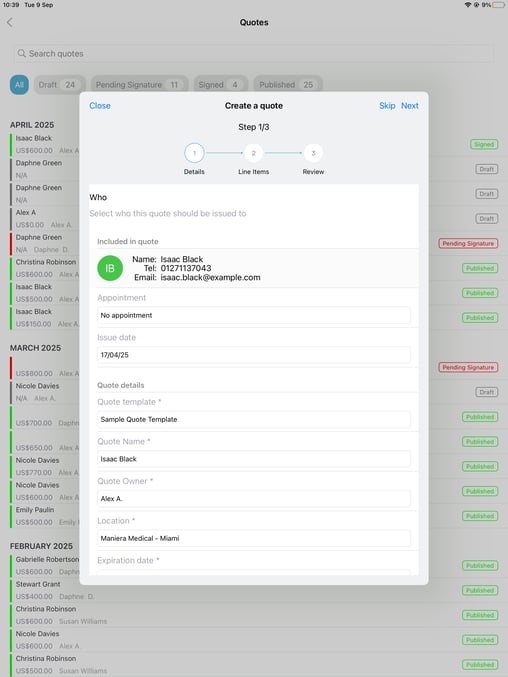Screen dimensions: 508x677
Task: Switch to the Draft filter tab
Action: 60,85
